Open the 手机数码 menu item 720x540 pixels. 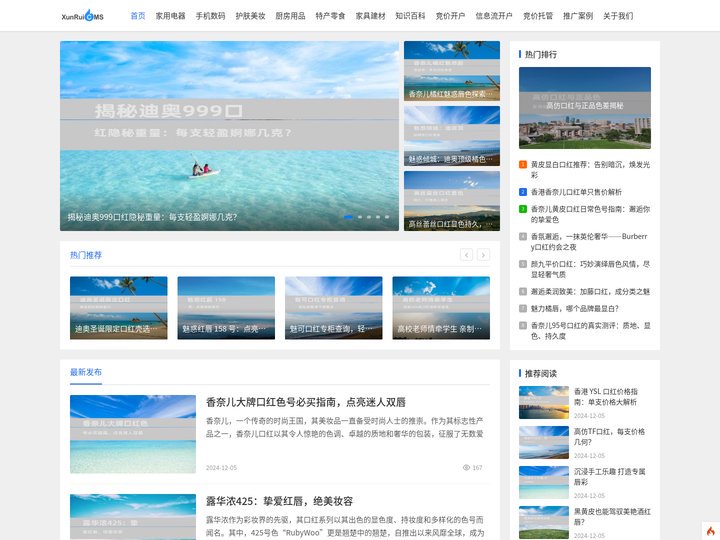(x=210, y=16)
